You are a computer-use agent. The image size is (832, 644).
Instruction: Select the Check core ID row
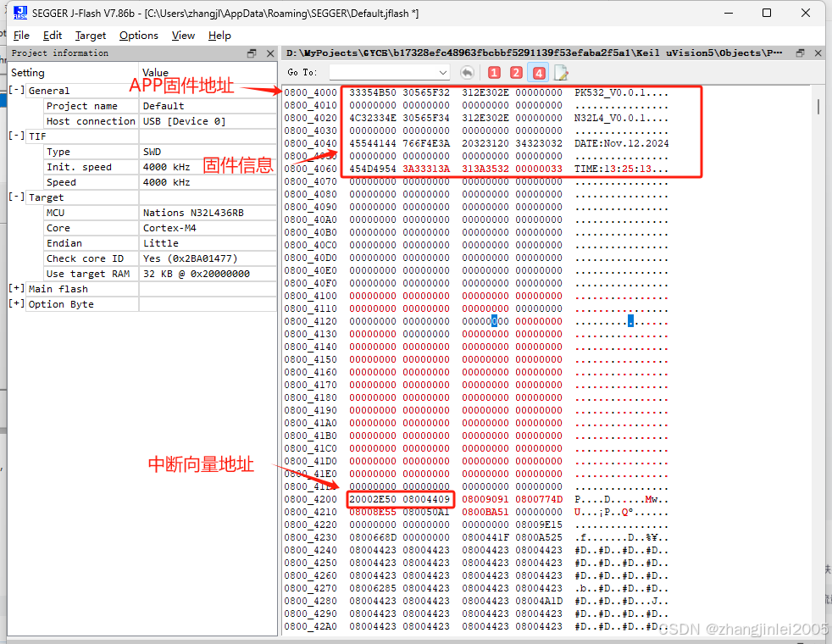coord(160,258)
